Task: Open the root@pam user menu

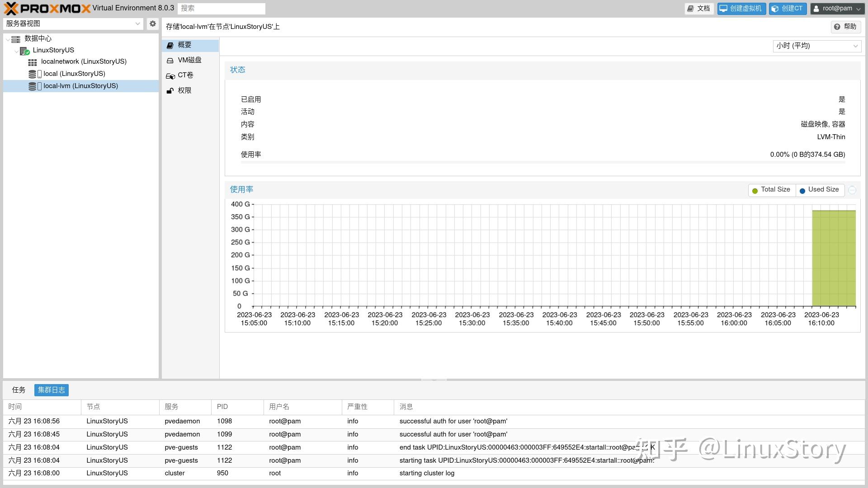Action: click(x=838, y=8)
